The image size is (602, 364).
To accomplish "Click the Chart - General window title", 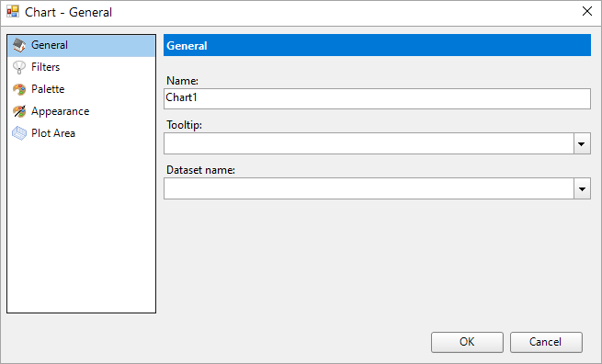I will click(x=68, y=12).
